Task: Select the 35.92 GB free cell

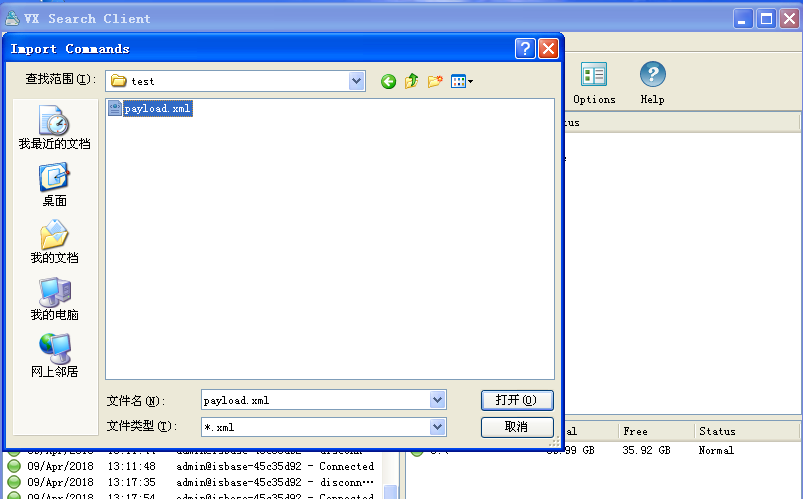Action: point(646,450)
